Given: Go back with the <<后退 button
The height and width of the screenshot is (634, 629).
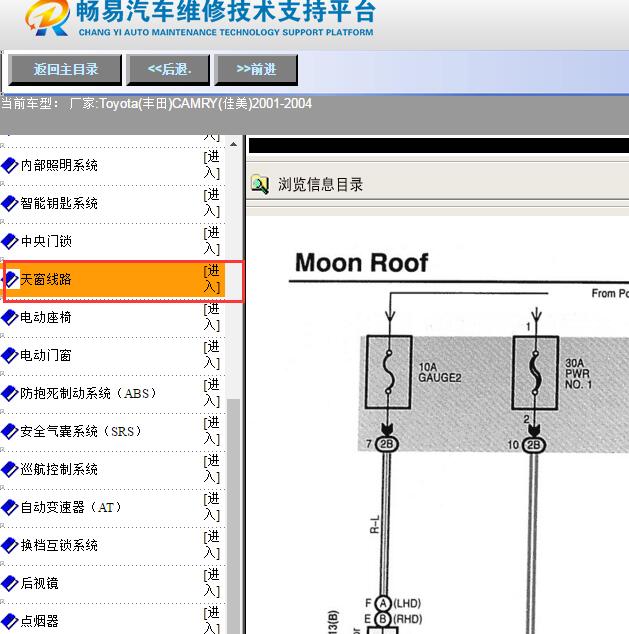Looking at the screenshot, I should [x=168, y=70].
